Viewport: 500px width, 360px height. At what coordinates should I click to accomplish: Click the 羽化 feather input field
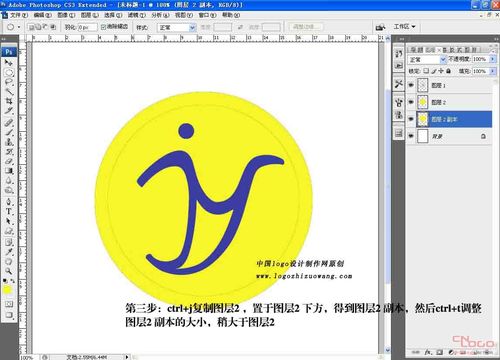87,27
